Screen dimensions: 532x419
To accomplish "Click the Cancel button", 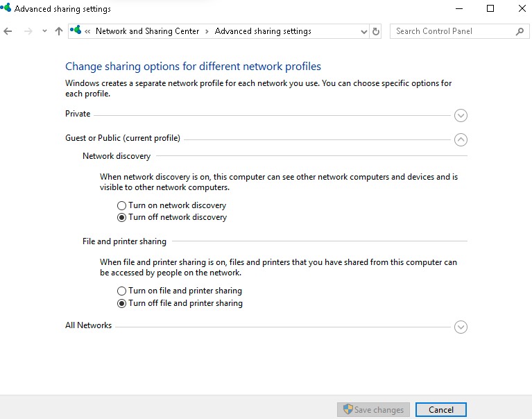I will (x=440, y=409).
